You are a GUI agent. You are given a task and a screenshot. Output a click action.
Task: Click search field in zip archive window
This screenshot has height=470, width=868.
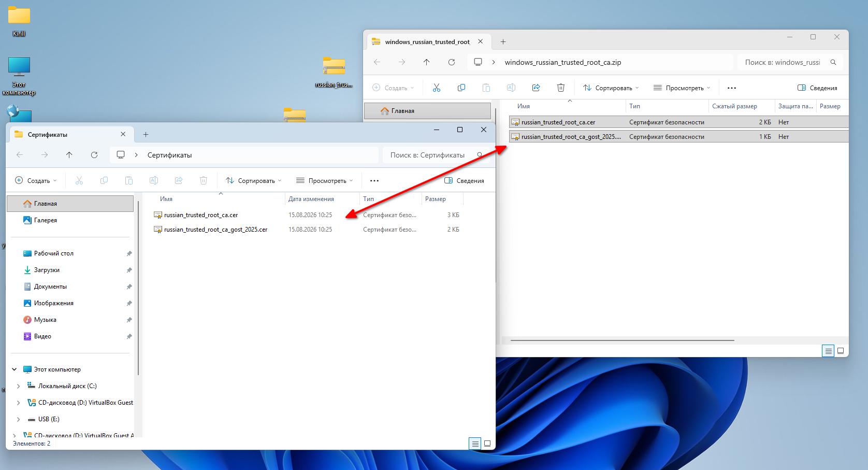[790, 62]
